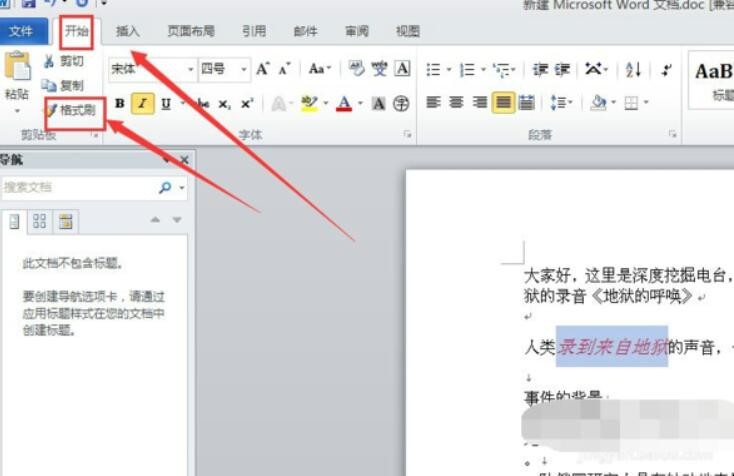Viewport: 734px width, 476px height.
Task: Toggle italic formatting I
Action: click(x=143, y=103)
